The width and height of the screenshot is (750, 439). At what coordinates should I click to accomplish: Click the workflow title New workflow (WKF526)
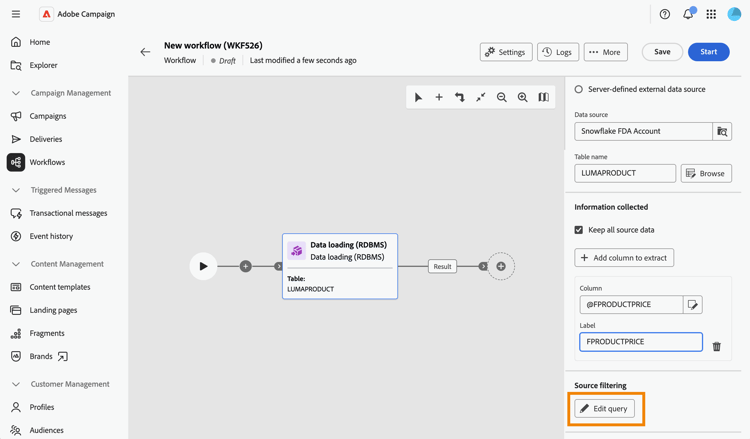(213, 45)
